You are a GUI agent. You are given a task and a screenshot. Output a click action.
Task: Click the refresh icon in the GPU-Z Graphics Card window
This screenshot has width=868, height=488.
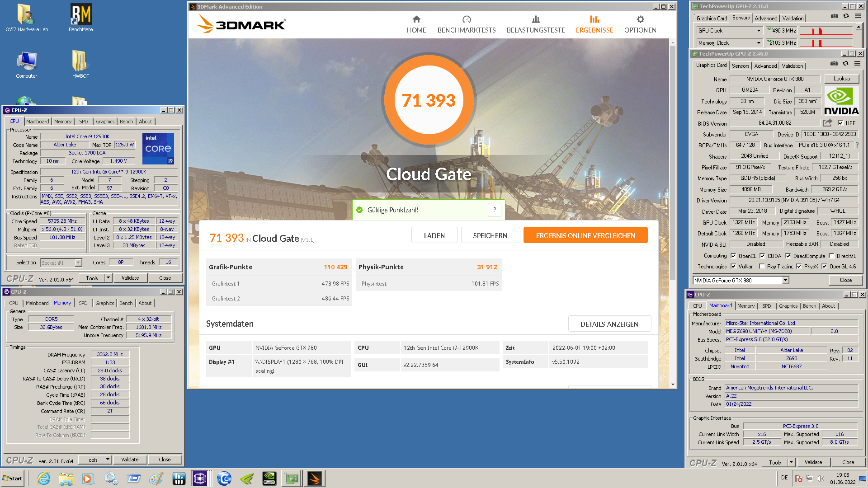[845, 64]
